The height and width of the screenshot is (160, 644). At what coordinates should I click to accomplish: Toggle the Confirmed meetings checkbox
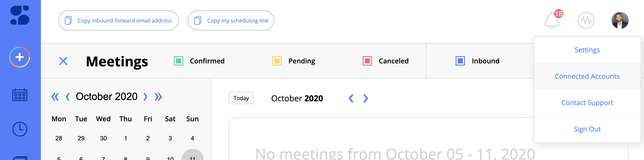coord(179,61)
